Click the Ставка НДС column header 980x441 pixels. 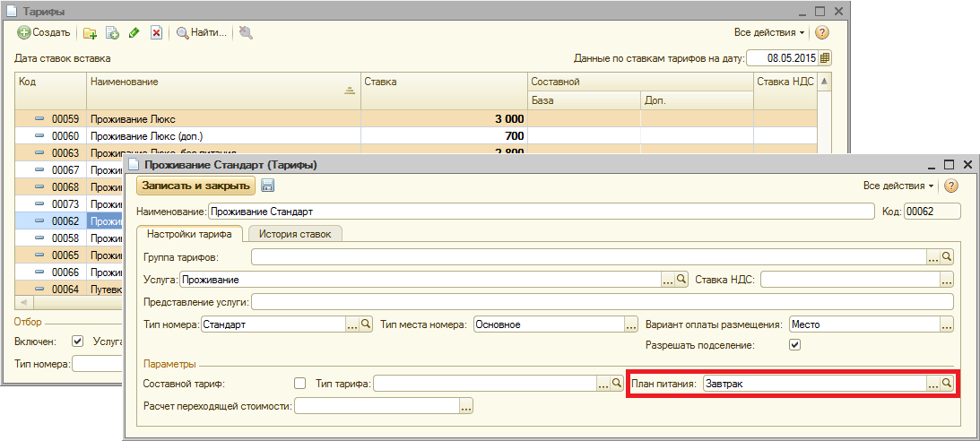pyautogui.click(x=785, y=91)
